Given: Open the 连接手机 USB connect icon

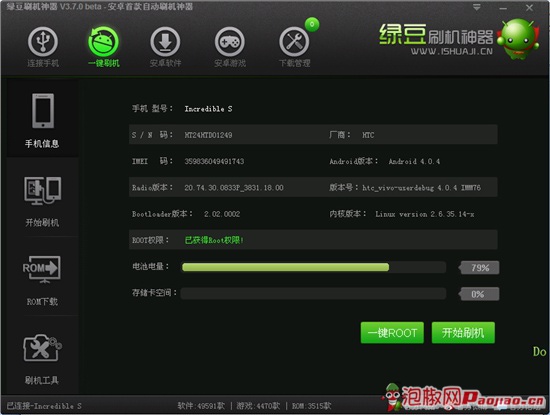Looking at the screenshot, I should pos(43,42).
